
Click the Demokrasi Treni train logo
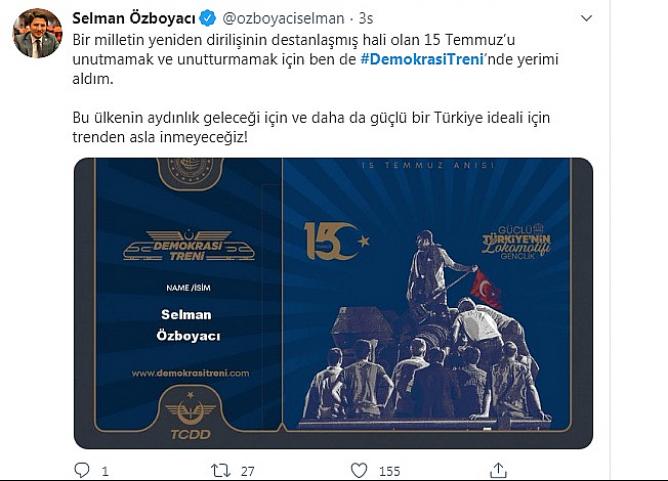pyautogui.click(x=189, y=246)
